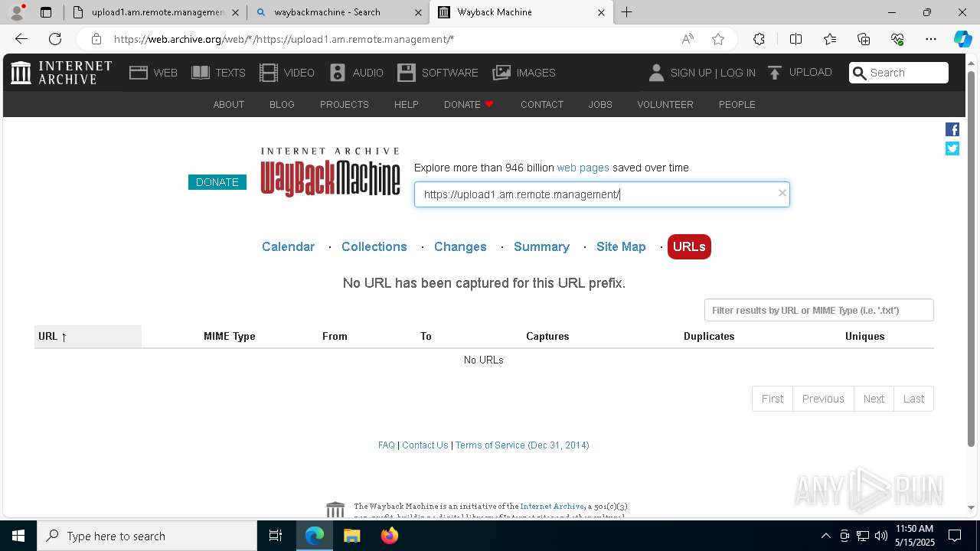980x551 pixels.
Task: Open the Site Map view tab
Action: click(621, 246)
